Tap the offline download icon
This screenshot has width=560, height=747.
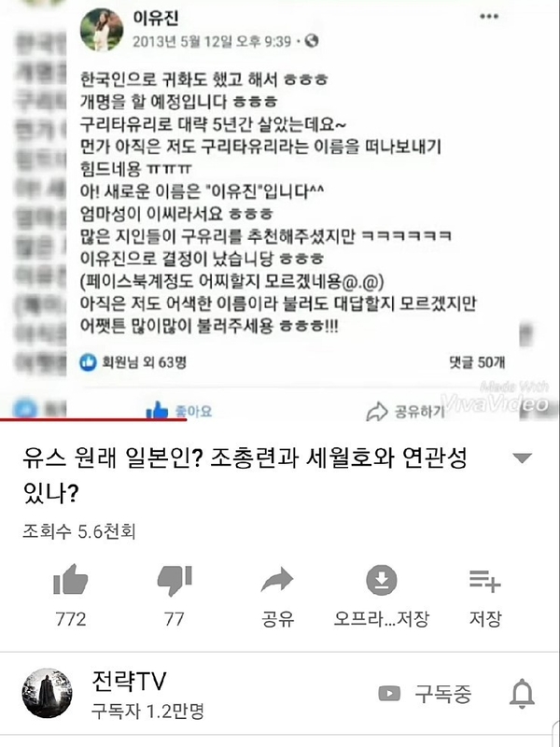[x=382, y=580]
